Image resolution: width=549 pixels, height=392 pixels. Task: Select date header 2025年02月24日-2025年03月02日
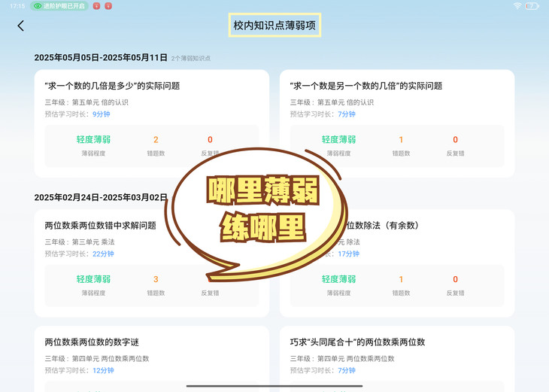(101, 198)
